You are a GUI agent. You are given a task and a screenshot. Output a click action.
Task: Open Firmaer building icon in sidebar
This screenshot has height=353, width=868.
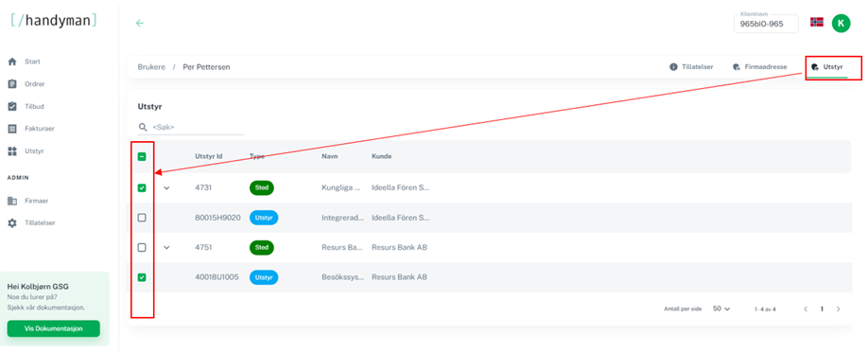pyautogui.click(x=12, y=201)
